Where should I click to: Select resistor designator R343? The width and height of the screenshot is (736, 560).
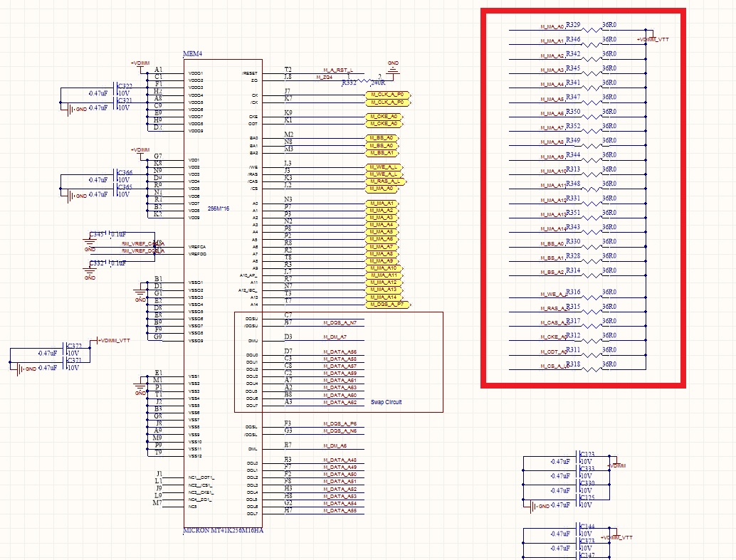[573, 227]
